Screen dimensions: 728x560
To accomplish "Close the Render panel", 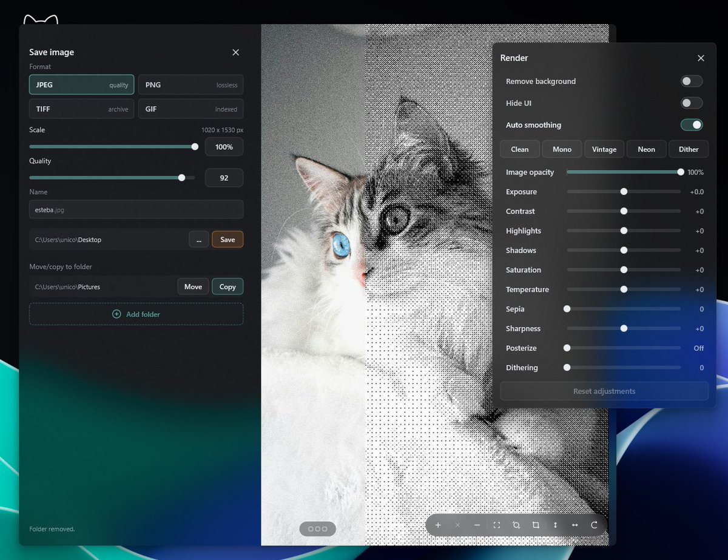I will pyautogui.click(x=701, y=58).
